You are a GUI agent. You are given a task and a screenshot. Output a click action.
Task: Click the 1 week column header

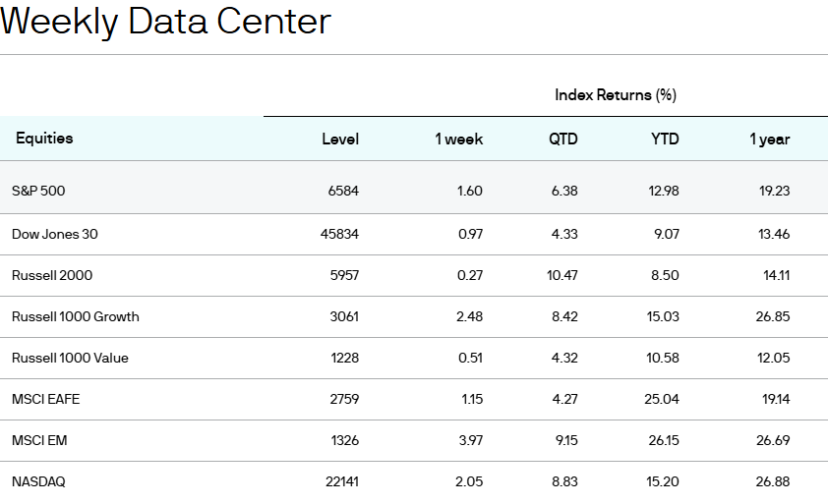(458, 140)
